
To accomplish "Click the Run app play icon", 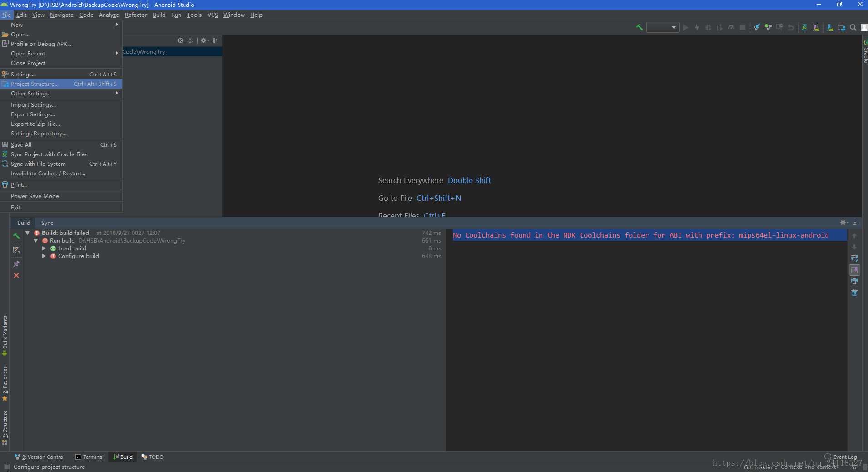I will click(x=685, y=28).
